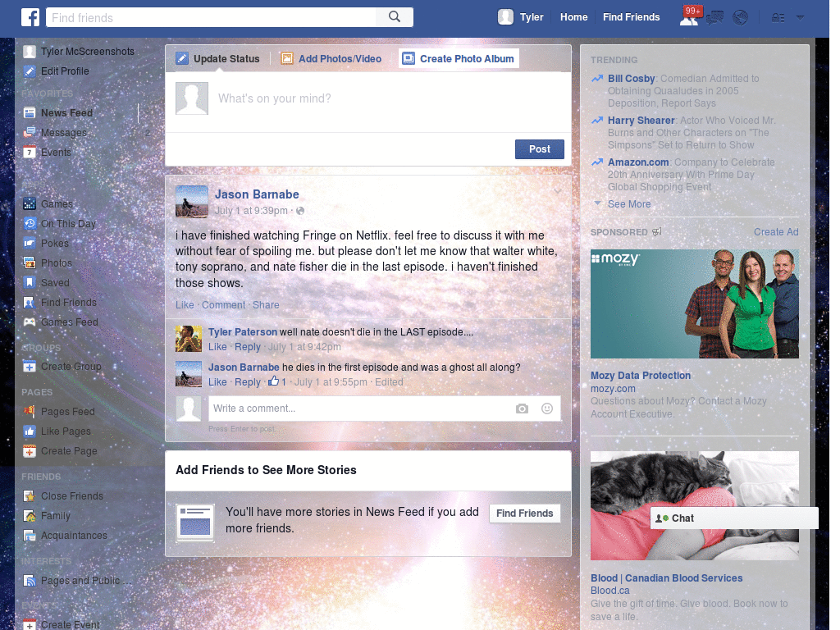The height and width of the screenshot is (630, 840).
Task: Click On This Day icon
Action: 30,223
